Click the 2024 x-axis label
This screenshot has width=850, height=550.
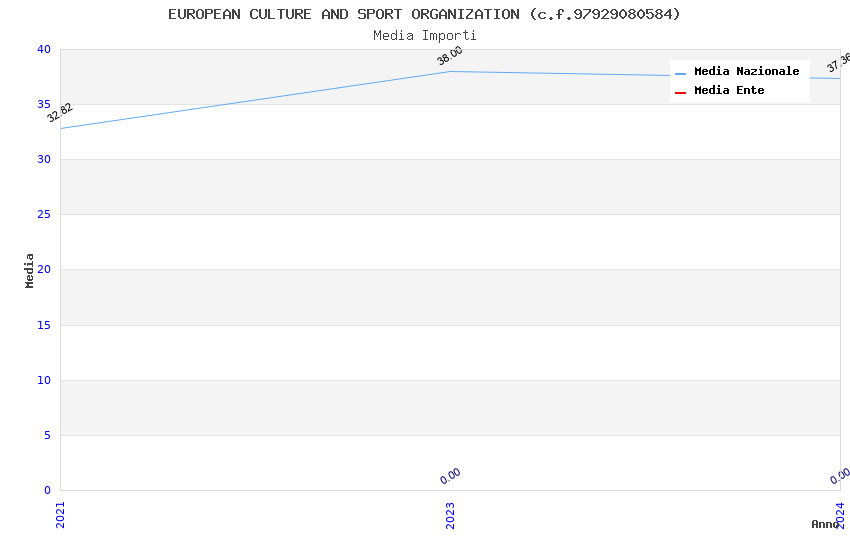click(x=840, y=515)
